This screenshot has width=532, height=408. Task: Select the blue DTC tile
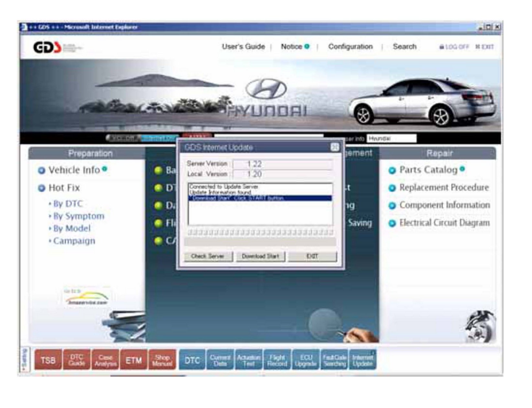pyautogui.click(x=192, y=360)
